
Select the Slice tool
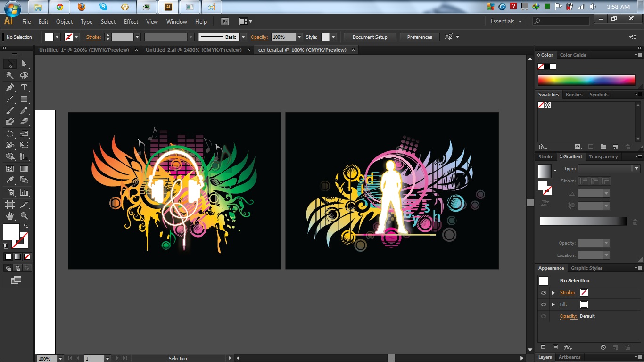(x=24, y=205)
